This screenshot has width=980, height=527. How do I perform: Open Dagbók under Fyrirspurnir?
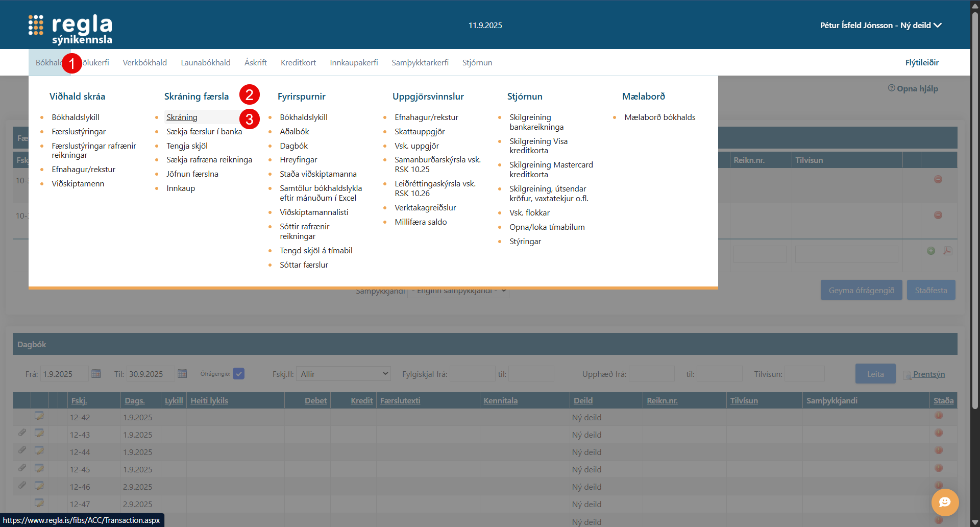(x=293, y=146)
